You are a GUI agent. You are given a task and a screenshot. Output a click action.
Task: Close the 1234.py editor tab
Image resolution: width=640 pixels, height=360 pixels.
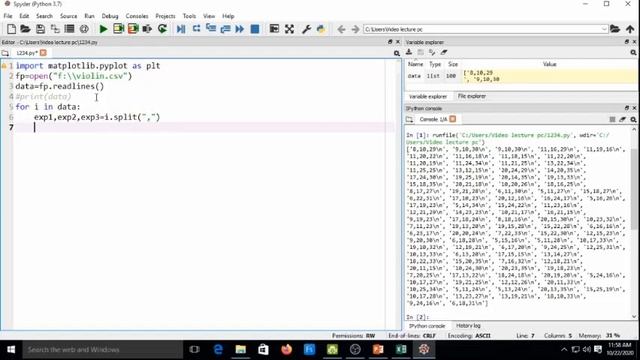[43, 53]
